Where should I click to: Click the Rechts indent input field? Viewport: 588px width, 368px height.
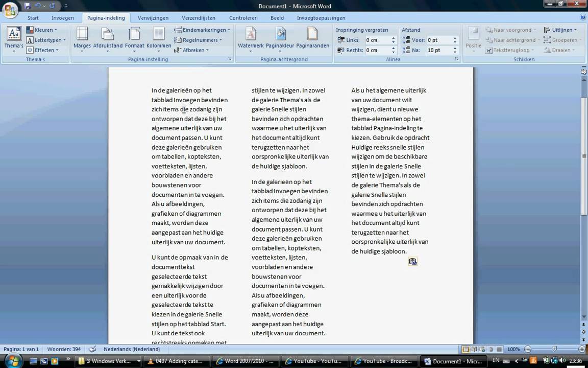pos(378,50)
